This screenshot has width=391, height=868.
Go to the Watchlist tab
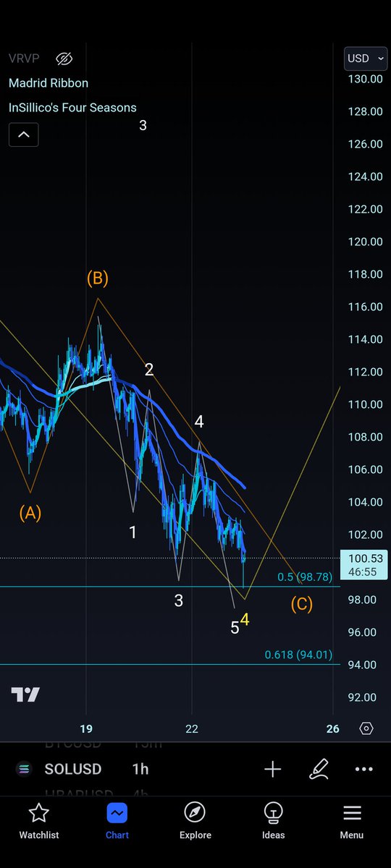[39, 822]
